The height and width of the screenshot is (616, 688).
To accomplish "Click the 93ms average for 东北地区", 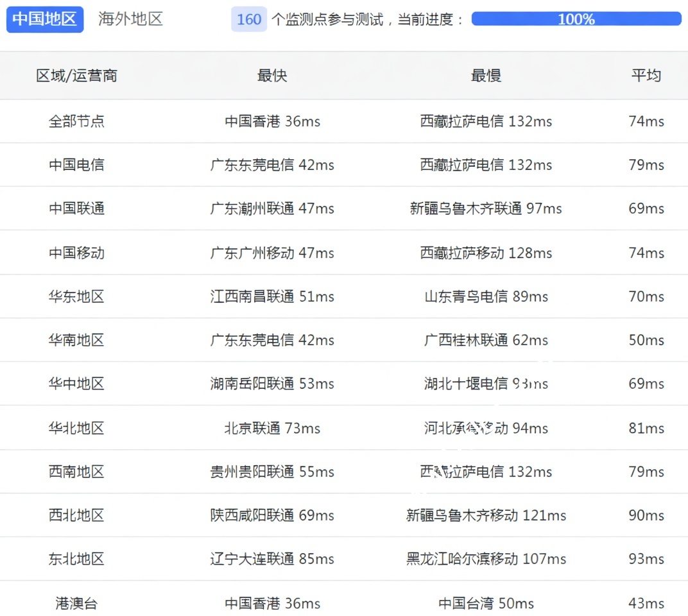I will click(x=646, y=559).
